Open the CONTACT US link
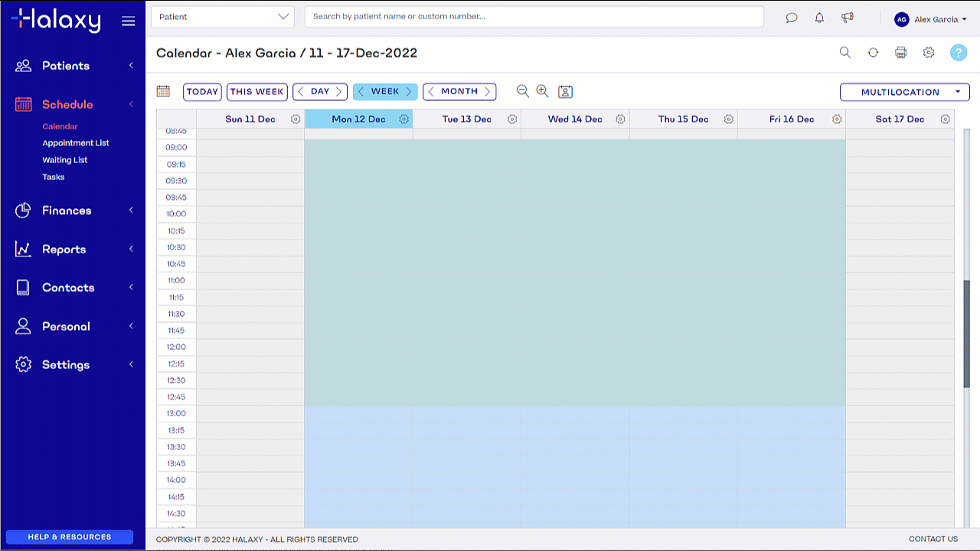The image size is (980, 551). click(933, 539)
